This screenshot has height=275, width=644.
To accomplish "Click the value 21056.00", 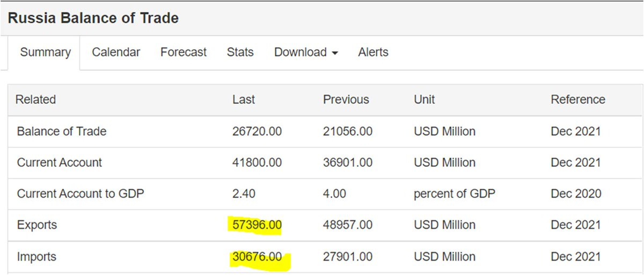I will (x=348, y=131).
